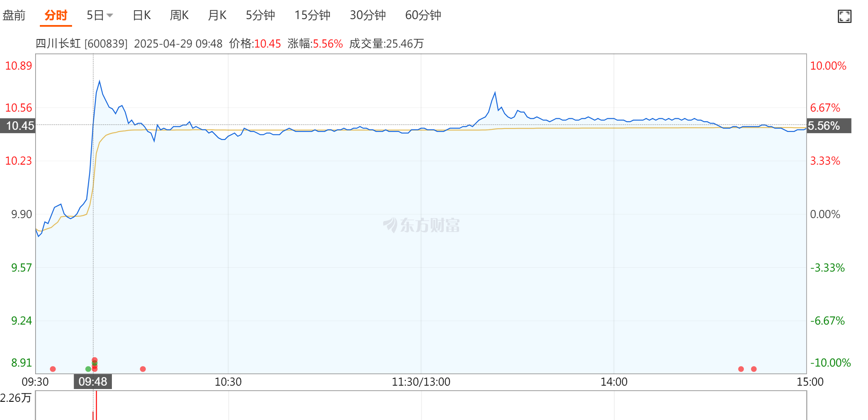Click the 09:48 time marker label
Screen dimensions: 868x420
[x=93, y=381]
